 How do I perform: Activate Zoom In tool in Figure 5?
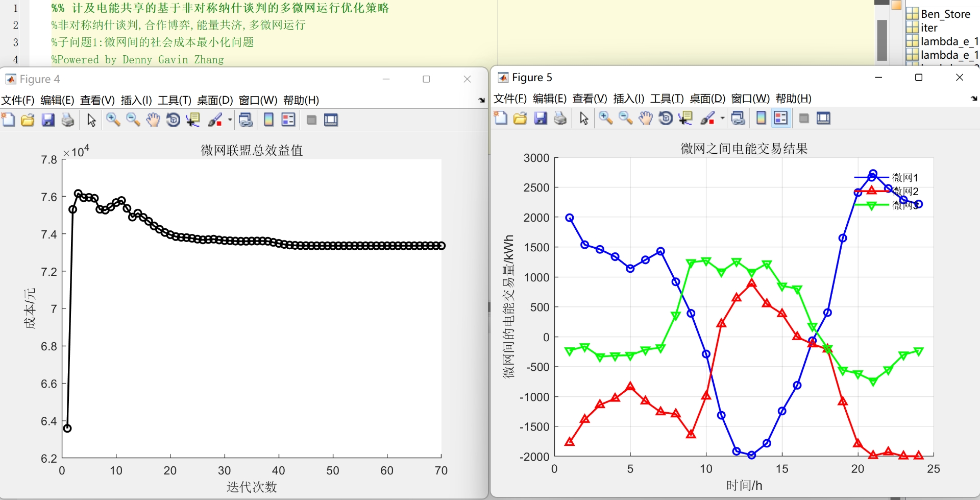tap(605, 118)
